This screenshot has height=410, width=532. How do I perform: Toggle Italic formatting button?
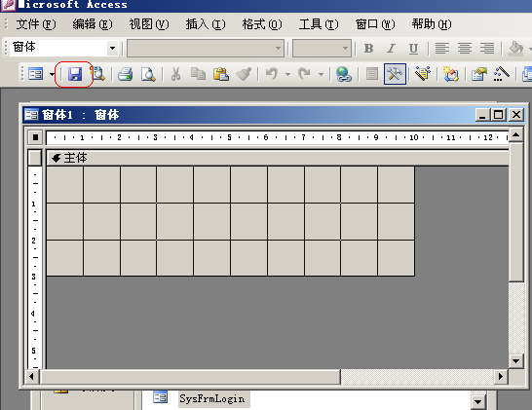point(391,49)
